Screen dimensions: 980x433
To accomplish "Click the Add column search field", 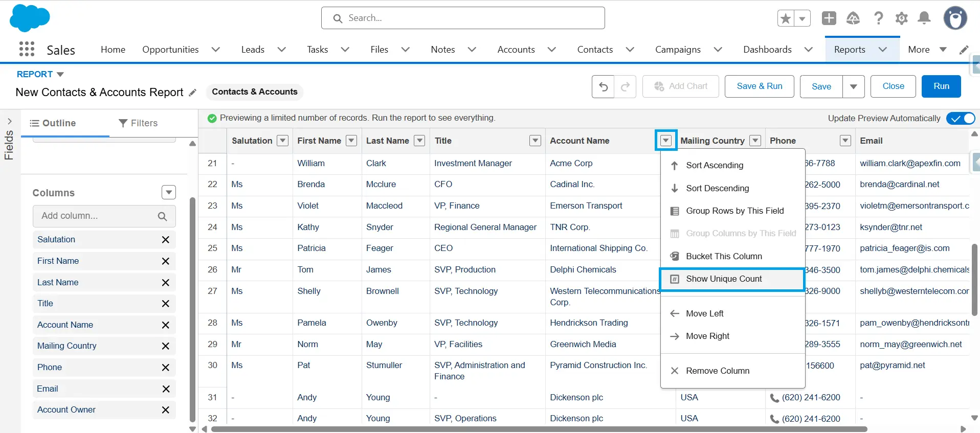I will (104, 216).
